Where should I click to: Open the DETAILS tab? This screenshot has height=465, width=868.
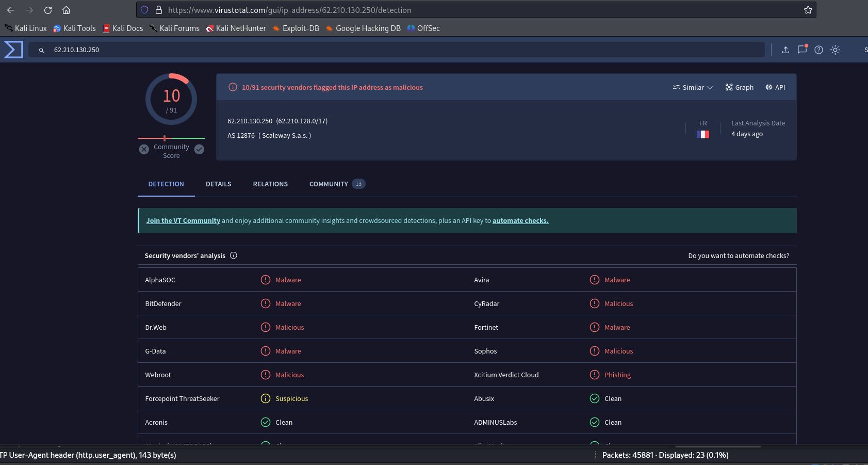(x=218, y=184)
